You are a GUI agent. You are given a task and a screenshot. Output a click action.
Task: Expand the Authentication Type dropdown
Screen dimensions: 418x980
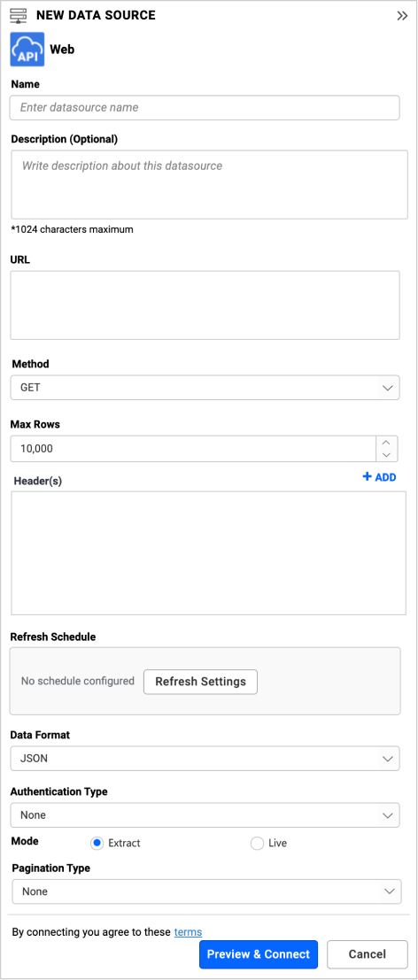[x=205, y=815]
